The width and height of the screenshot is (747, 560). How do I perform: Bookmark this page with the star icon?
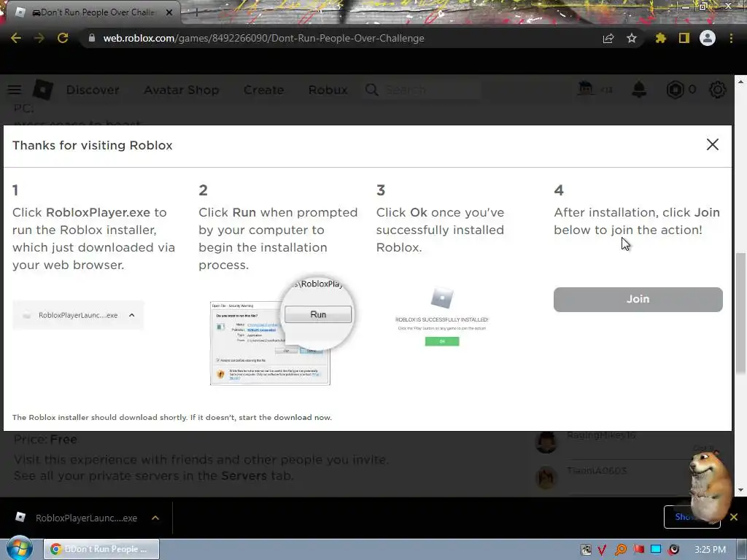click(x=632, y=38)
